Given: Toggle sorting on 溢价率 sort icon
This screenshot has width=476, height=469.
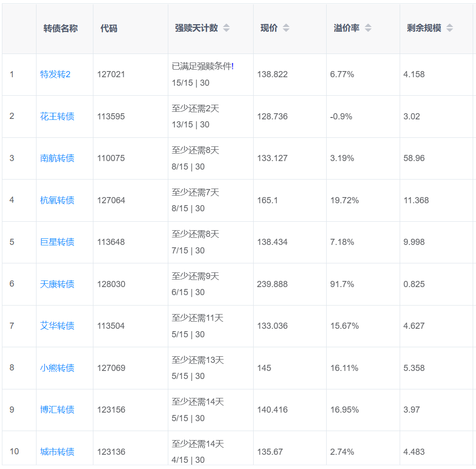Looking at the screenshot, I should (368, 28).
